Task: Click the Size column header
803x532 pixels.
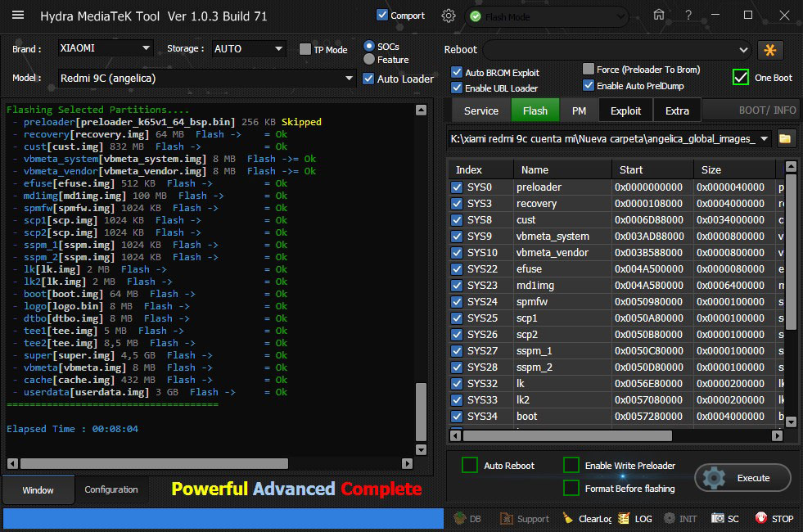Action: coord(734,169)
